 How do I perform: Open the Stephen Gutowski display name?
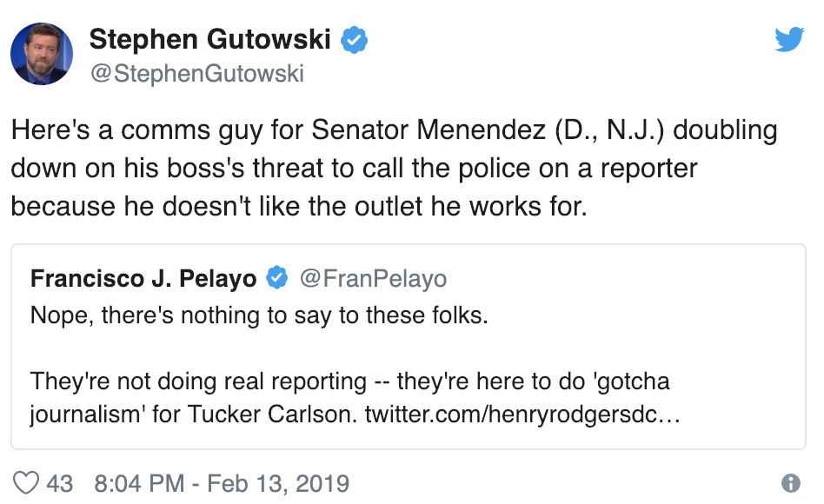click(209, 39)
